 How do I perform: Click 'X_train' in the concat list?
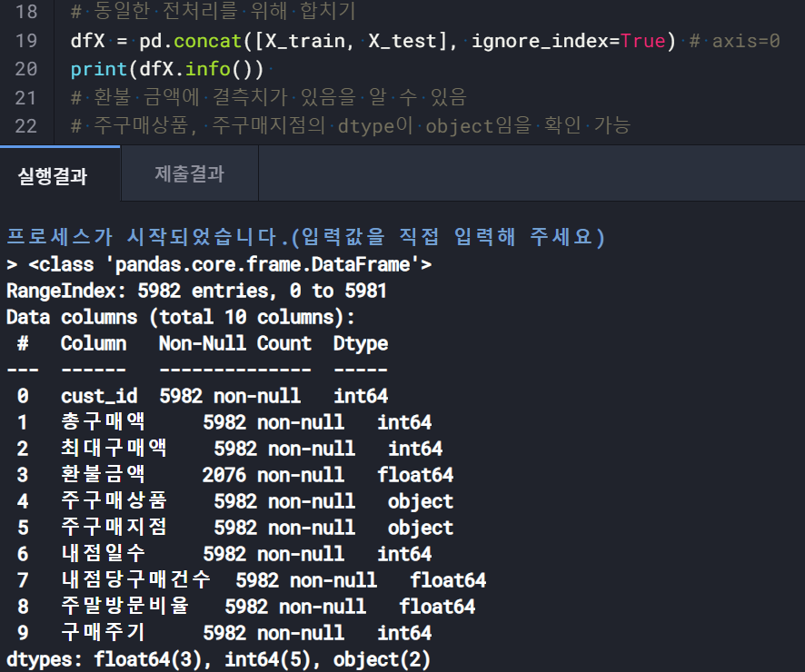(x=305, y=41)
